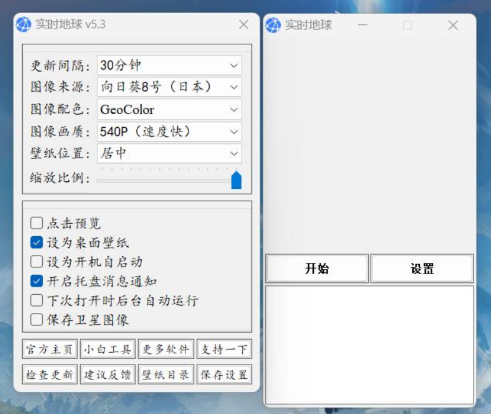Enable 设为开机自启动

(x=36, y=262)
